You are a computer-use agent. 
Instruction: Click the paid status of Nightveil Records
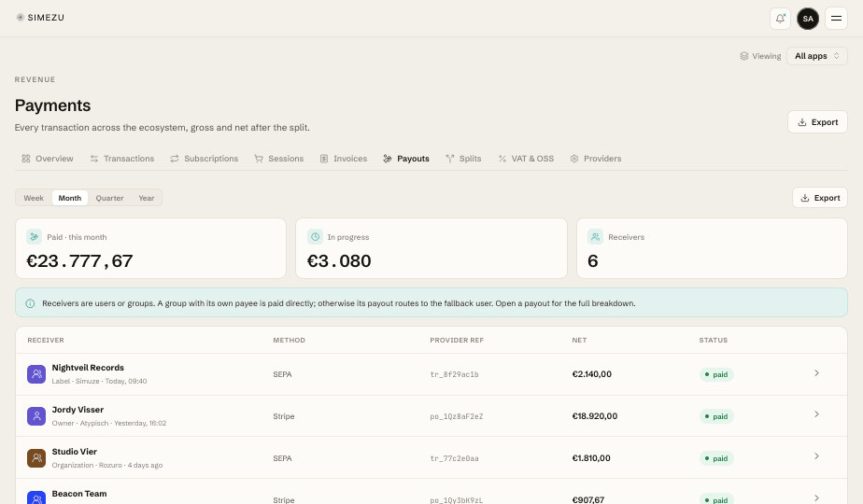(716, 374)
